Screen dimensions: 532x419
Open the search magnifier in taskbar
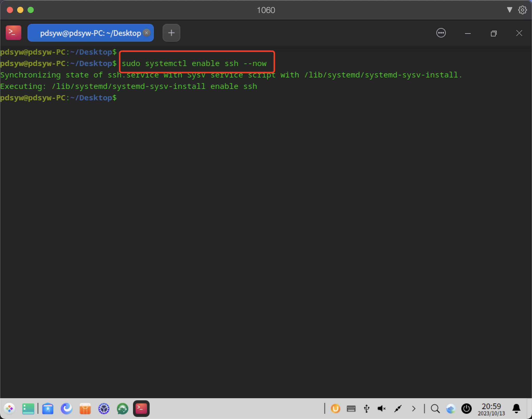(x=435, y=409)
